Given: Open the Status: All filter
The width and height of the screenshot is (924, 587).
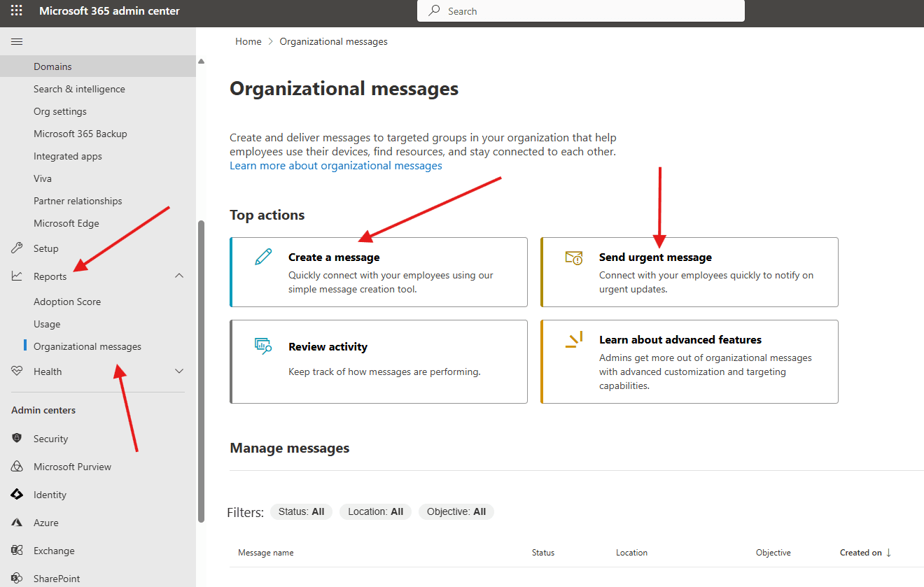Looking at the screenshot, I should point(301,511).
